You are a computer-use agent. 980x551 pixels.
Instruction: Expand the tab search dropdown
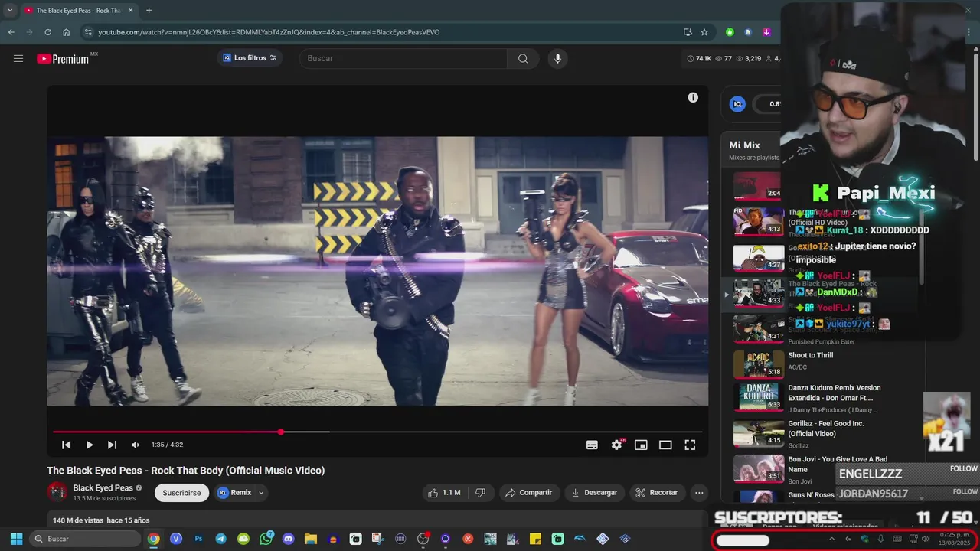click(10, 11)
